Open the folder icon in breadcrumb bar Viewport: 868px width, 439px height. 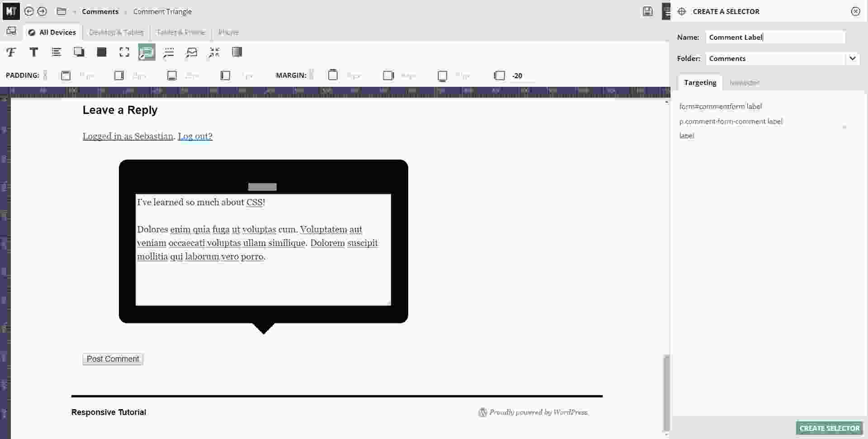[61, 12]
